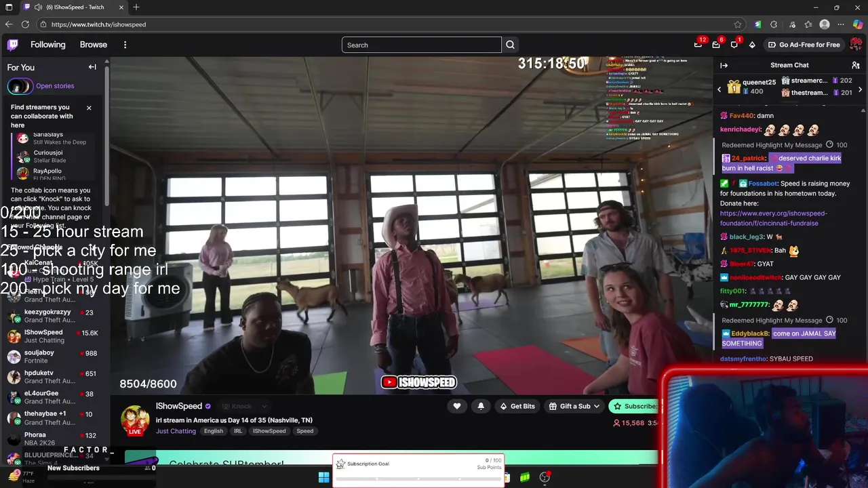
Task: Open the thehaybae channel in the sidebar
Action: (x=53, y=418)
